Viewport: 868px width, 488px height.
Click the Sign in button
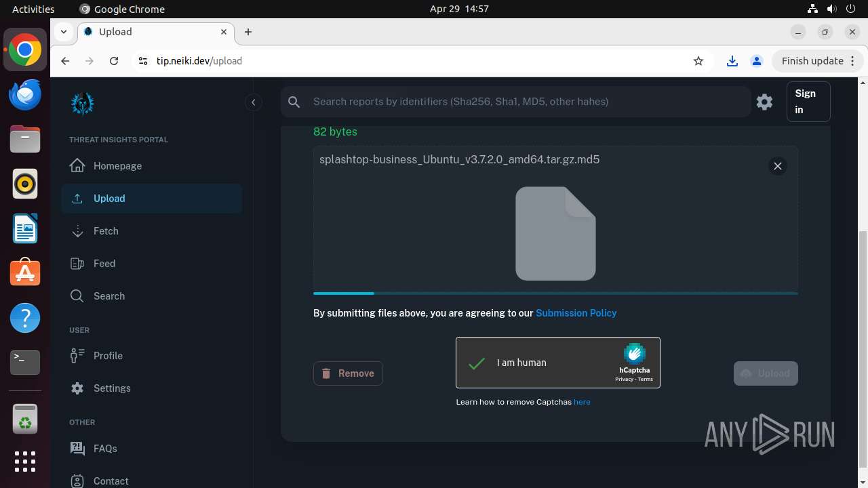point(808,102)
